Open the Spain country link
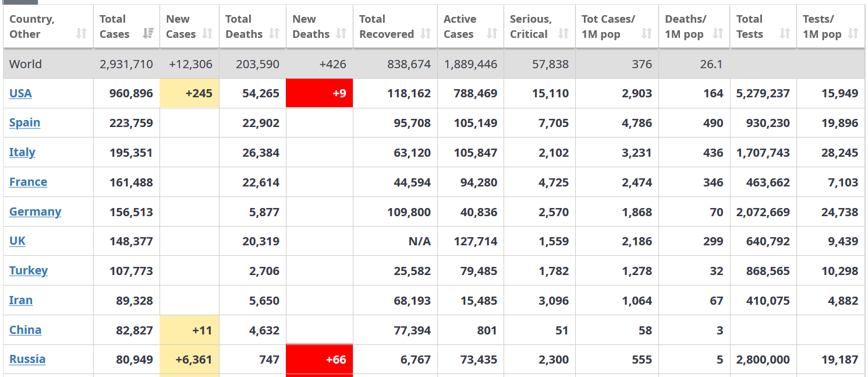 pyautogui.click(x=24, y=122)
